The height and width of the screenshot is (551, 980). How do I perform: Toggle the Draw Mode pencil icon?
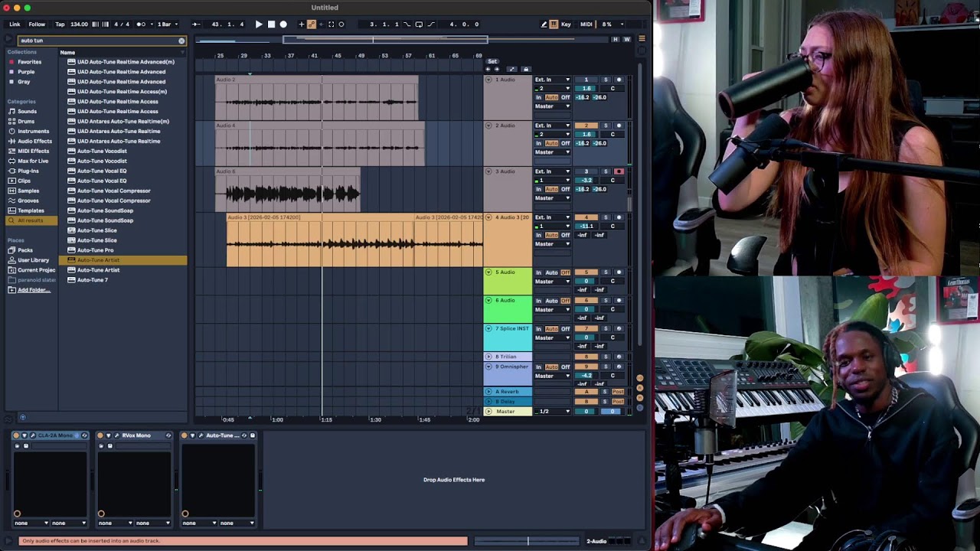[x=544, y=24]
